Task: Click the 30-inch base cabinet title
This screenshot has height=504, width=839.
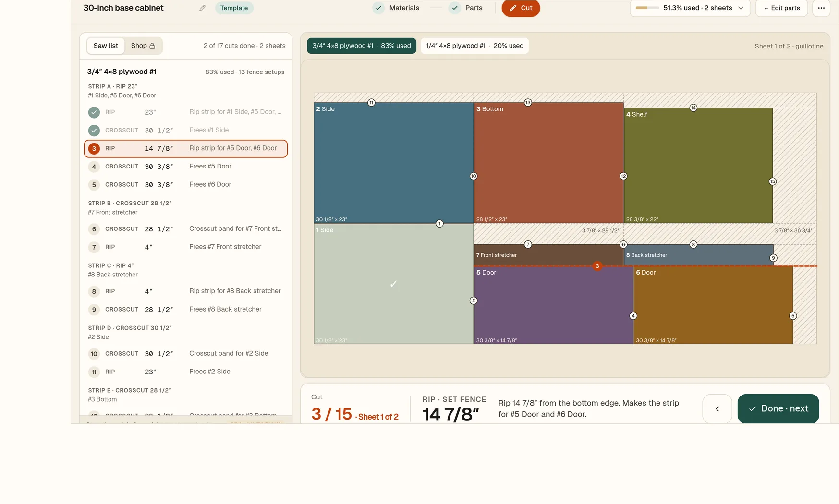Action: [123, 8]
